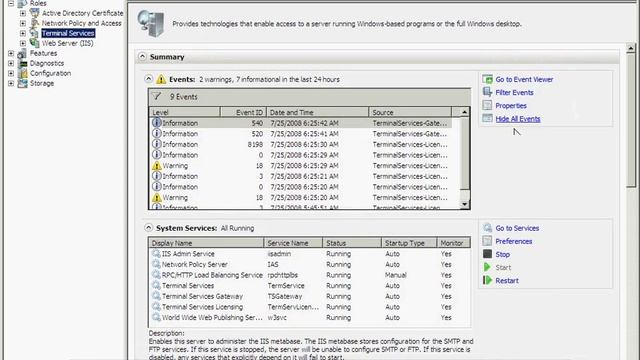Click the IIS Admin Service gear icon
The width and height of the screenshot is (640, 360).
[x=156, y=253]
